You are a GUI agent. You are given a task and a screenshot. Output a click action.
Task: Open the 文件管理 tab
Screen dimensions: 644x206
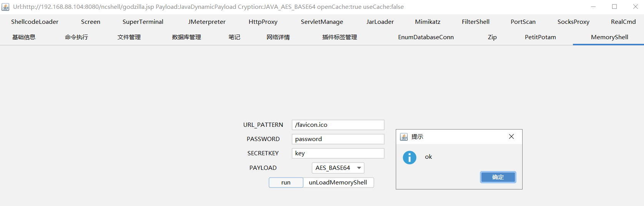[129, 37]
